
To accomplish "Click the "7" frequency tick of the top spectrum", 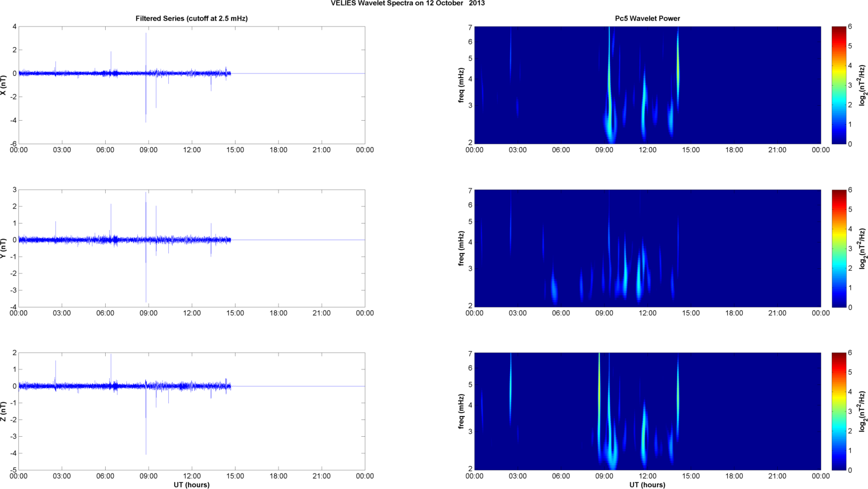I will click(470, 28).
